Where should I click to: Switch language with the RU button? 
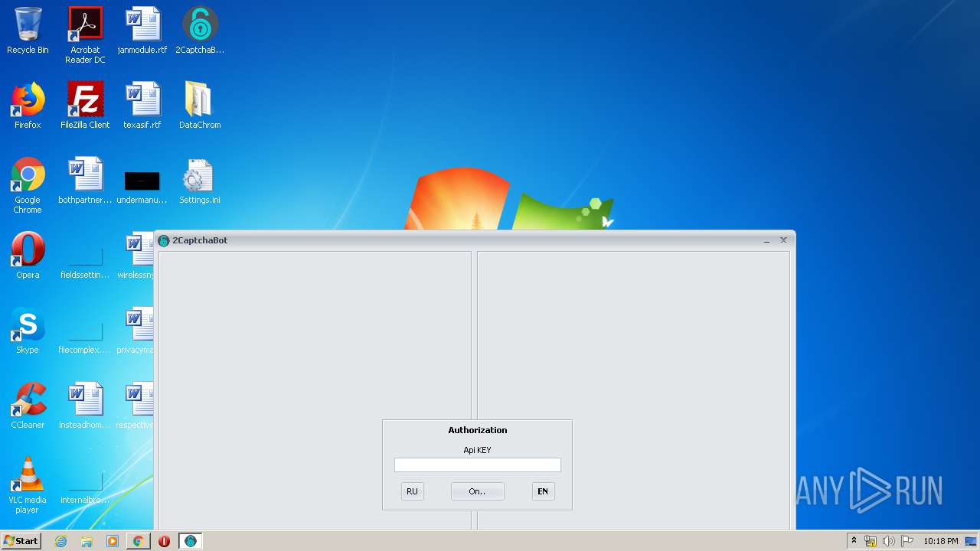click(412, 491)
